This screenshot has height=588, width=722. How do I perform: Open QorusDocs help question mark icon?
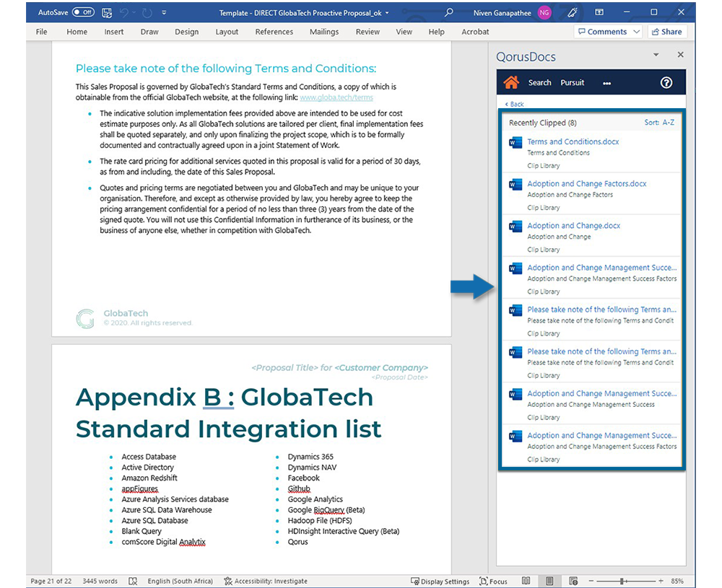666,83
